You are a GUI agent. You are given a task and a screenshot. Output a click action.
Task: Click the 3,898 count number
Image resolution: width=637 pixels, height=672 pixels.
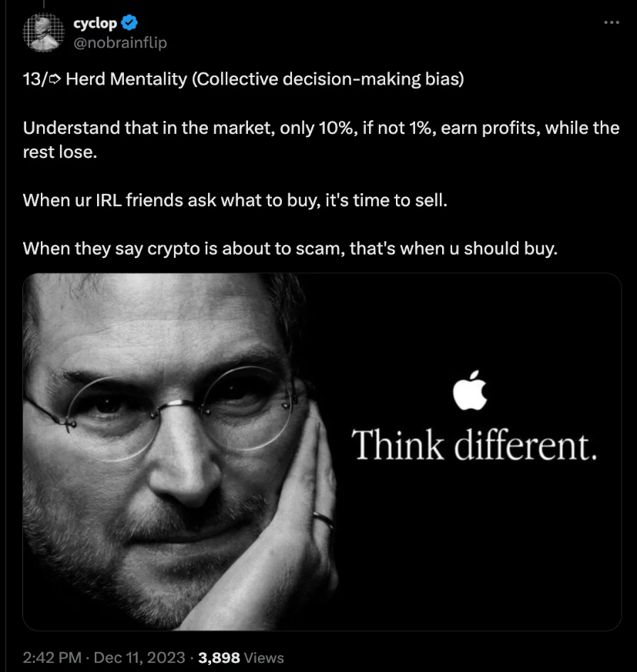click(220, 657)
